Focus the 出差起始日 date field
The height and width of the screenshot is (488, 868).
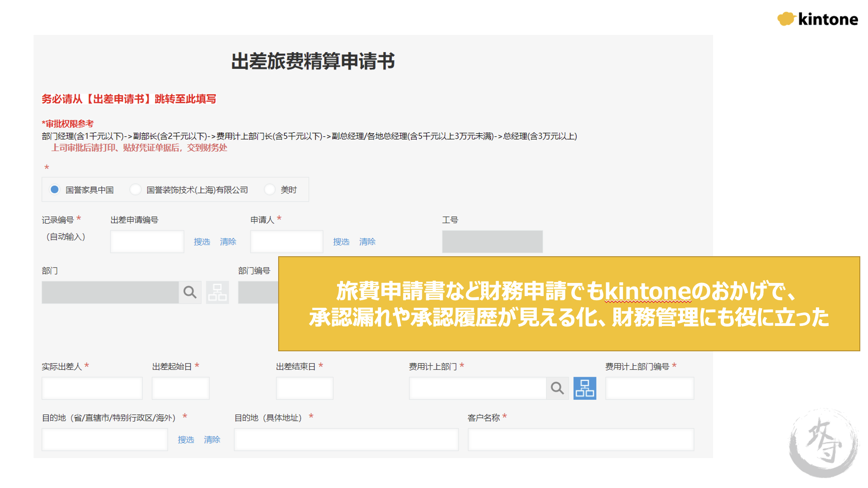click(x=181, y=388)
